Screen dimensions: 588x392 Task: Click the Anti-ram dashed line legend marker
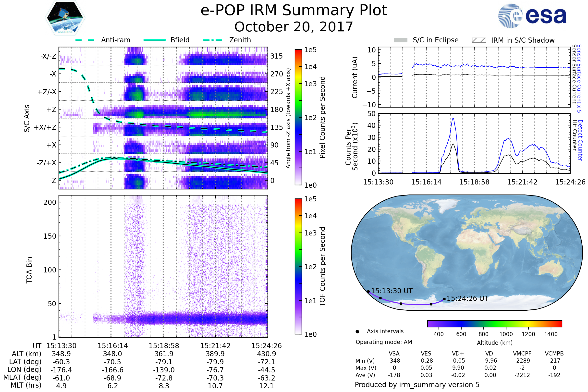tap(85, 40)
